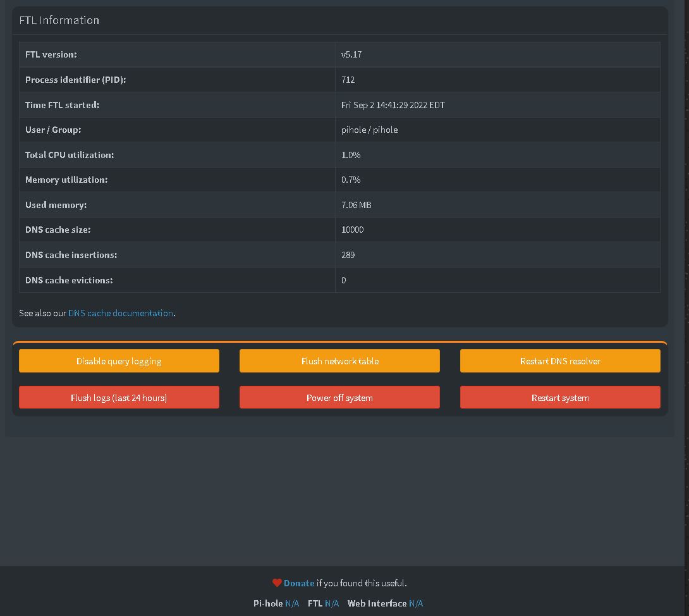Click the DNS cache size value
This screenshot has width=689, height=616.
point(352,230)
